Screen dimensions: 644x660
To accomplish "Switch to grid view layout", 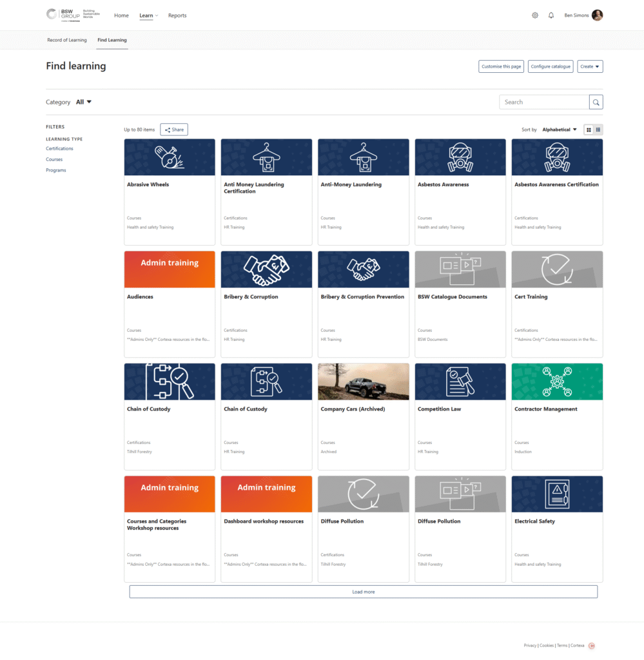I will (589, 129).
